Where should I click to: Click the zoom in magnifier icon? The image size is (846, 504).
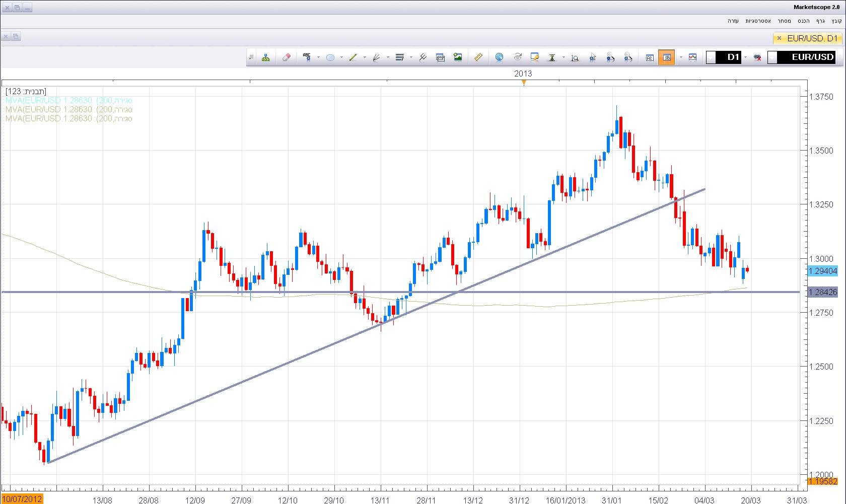click(628, 57)
